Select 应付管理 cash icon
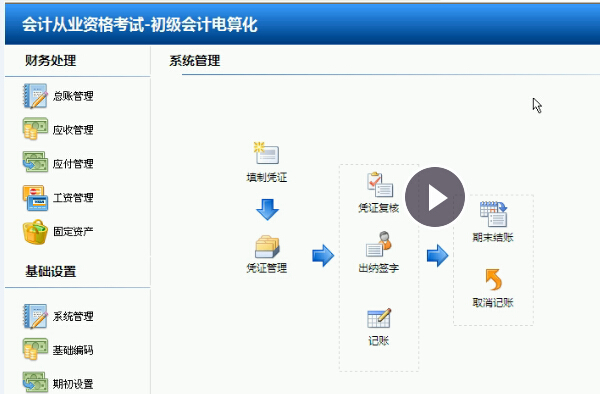Image resolution: width=600 pixels, height=394 pixels. [35, 162]
